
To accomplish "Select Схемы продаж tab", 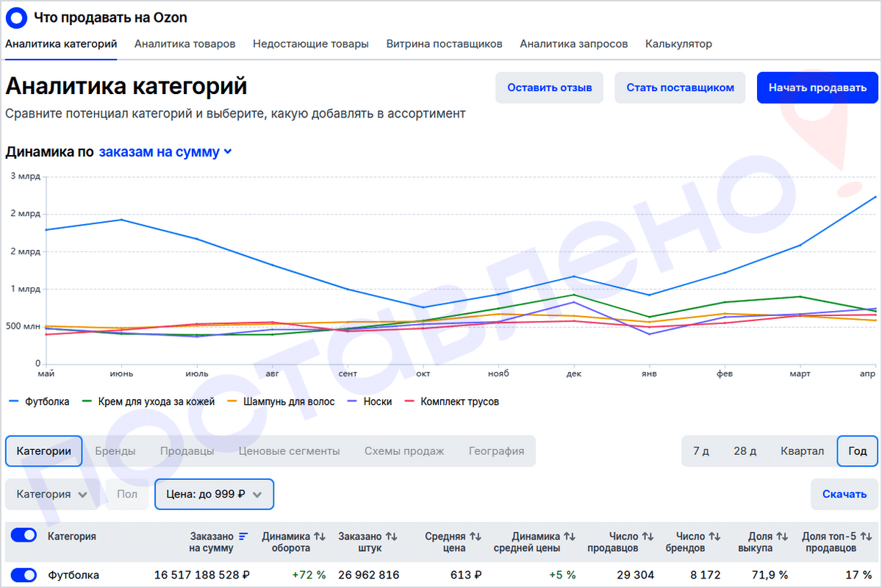I will click(x=404, y=451).
